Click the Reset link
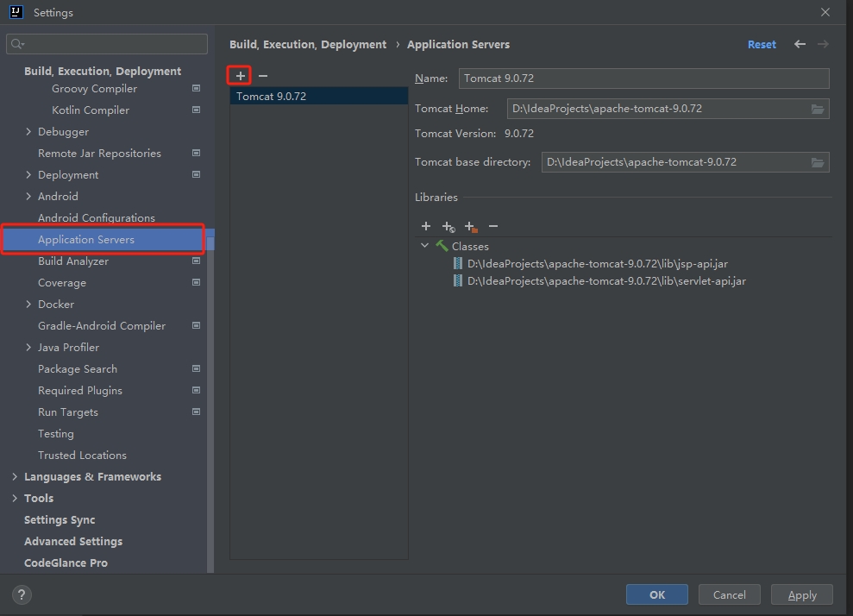 (762, 44)
